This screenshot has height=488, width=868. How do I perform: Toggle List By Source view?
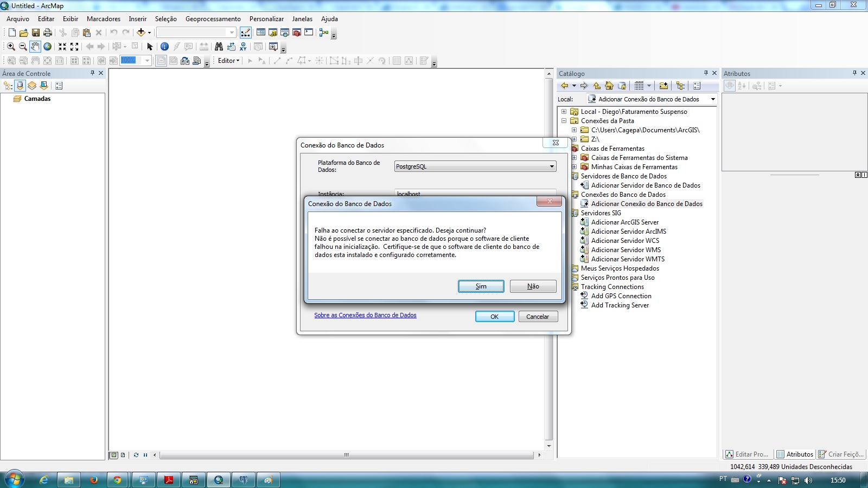(20, 86)
